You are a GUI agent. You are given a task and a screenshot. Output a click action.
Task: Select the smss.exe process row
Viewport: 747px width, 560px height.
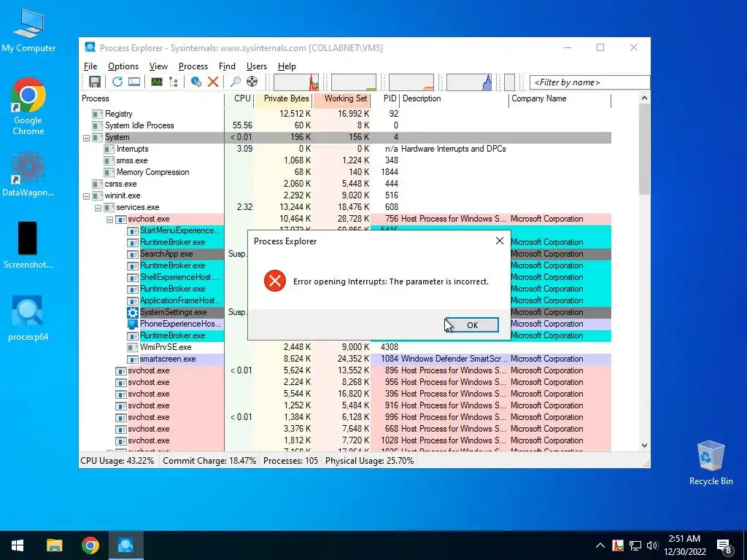pyautogui.click(x=345, y=160)
